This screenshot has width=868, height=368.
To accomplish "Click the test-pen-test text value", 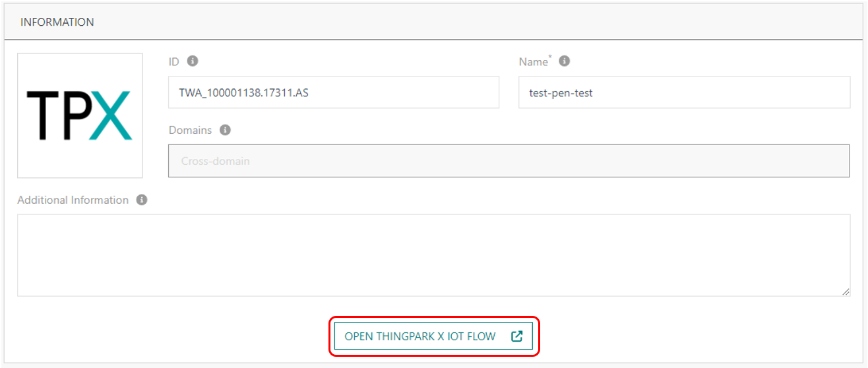I will pyautogui.click(x=561, y=93).
